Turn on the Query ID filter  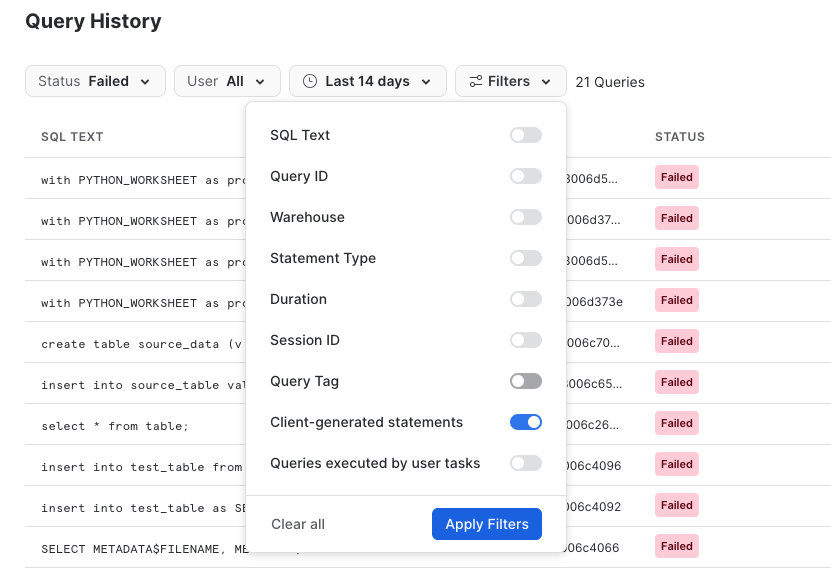[525, 176]
